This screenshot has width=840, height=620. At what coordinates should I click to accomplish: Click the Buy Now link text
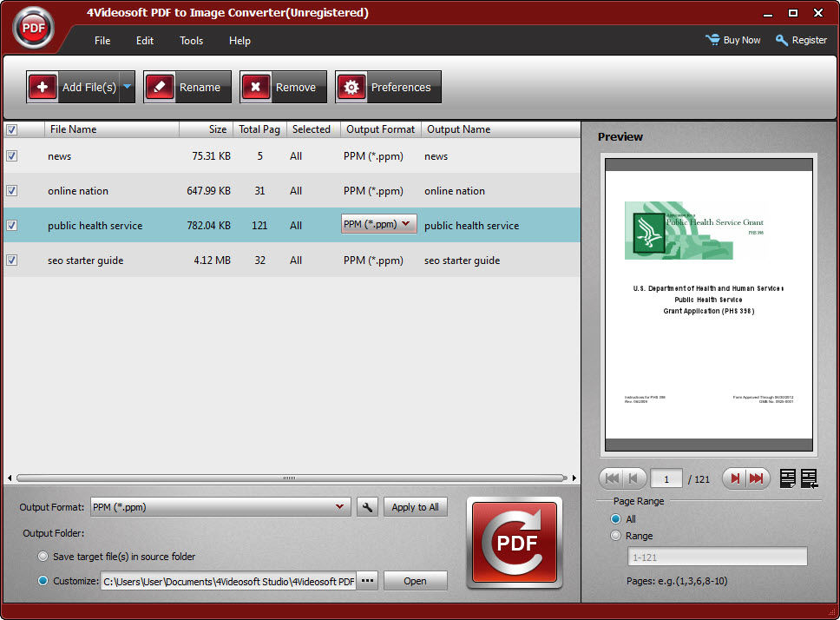tap(741, 40)
